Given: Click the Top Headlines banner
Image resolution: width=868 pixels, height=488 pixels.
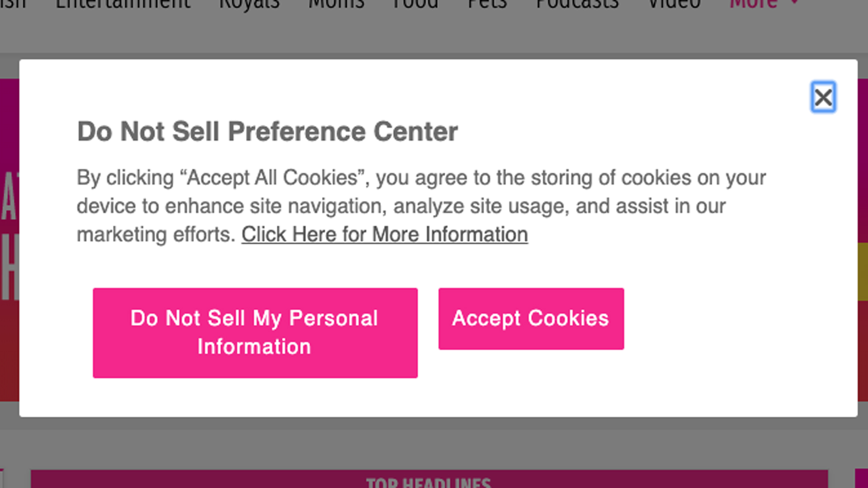Looking at the screenshot, I should 429,481.
